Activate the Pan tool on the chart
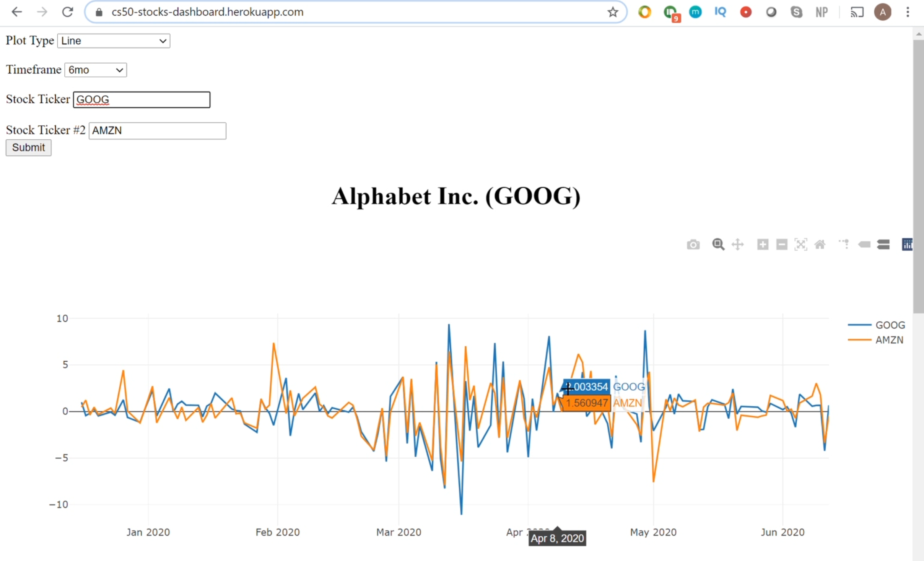Image resolution: width=924 pixels, height=561 pixels. pos(738,244)
